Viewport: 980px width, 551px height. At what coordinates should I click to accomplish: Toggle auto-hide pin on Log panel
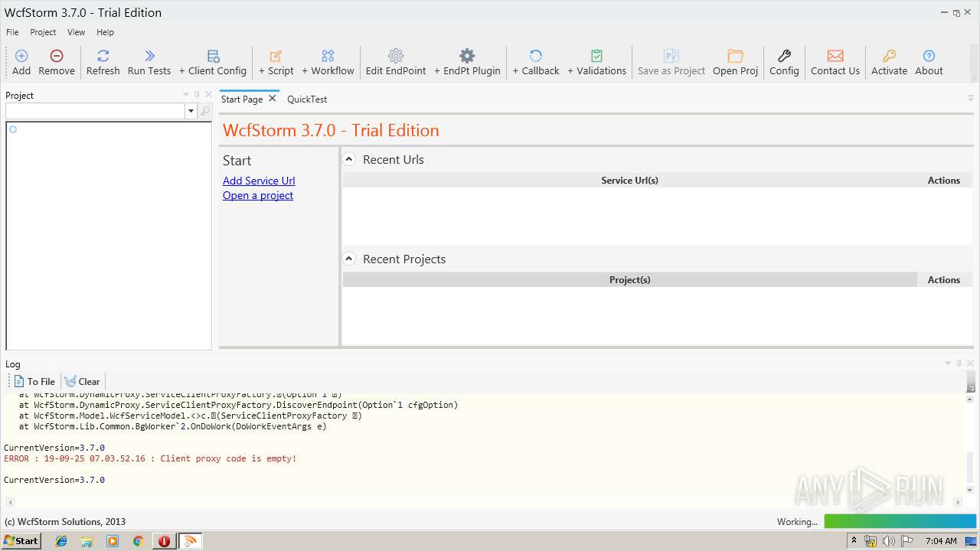tap(959, 364)
